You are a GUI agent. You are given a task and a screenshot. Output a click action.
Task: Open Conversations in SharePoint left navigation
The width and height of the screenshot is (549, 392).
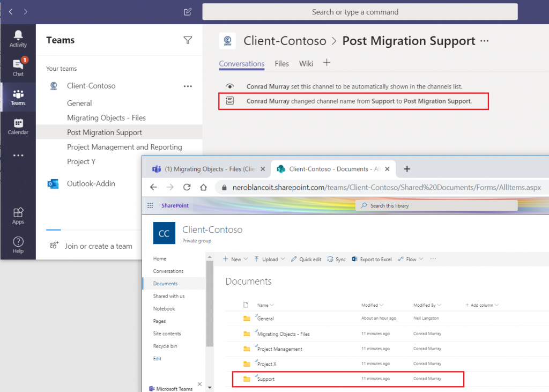pyautogui.click(x=168, y=271)
